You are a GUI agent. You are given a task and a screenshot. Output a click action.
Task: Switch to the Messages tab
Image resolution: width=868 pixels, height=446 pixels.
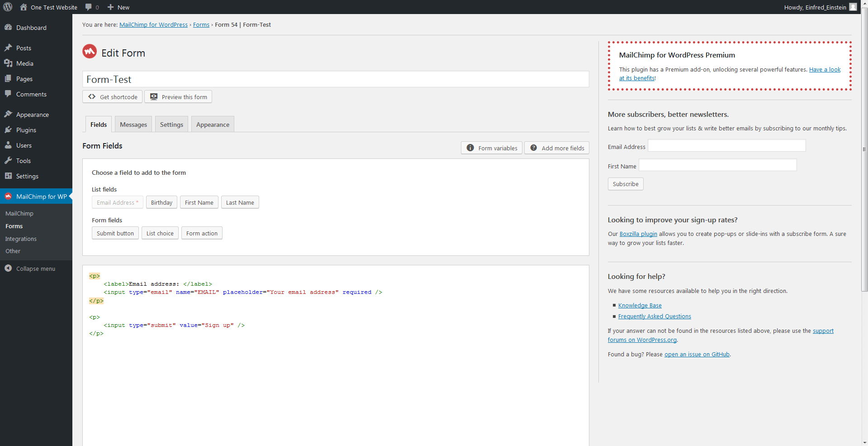click(133, 125)
